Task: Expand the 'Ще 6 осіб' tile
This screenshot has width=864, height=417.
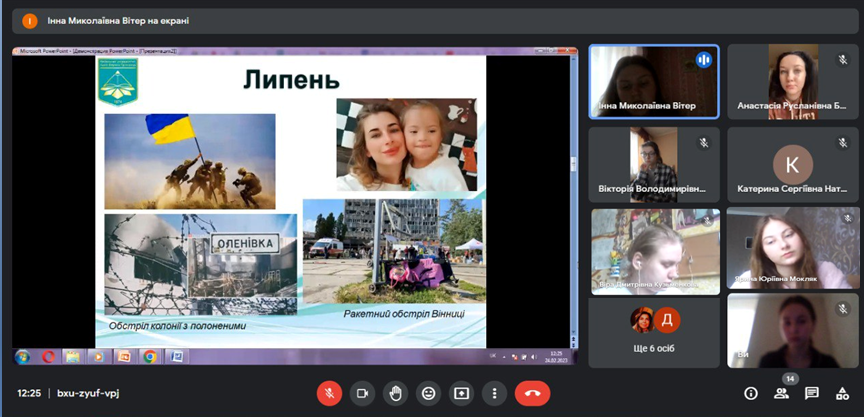Action: [x=653, y=331]
